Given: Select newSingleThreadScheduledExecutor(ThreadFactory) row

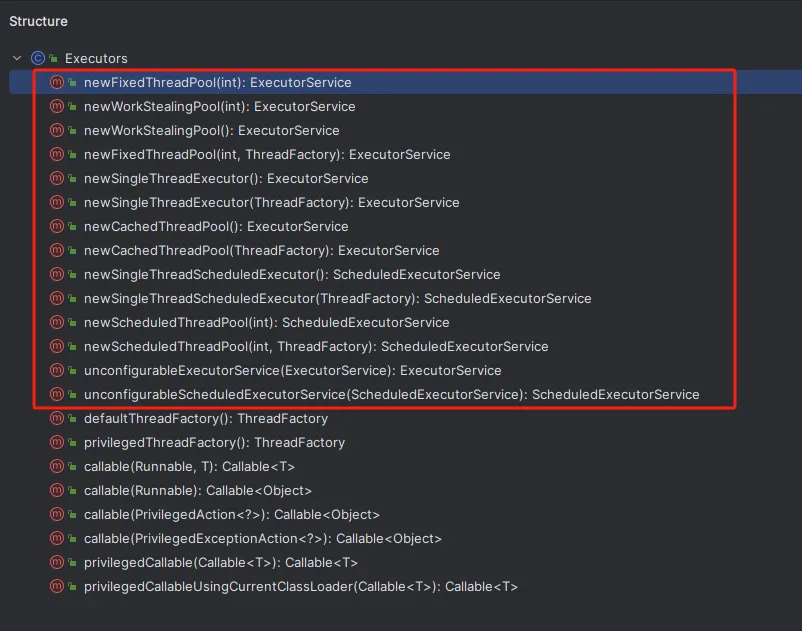Looking at the screenshot, I should [338, 299].
